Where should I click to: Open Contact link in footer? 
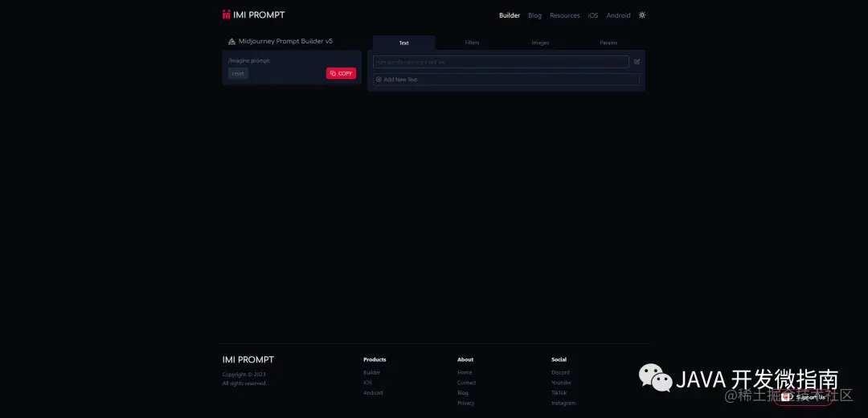pos(467,383)
